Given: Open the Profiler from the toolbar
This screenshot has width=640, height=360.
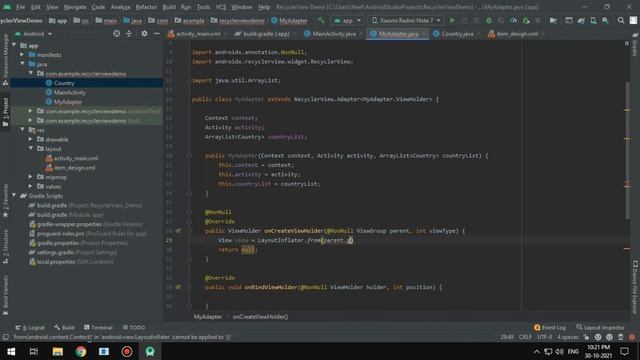Looking at the screenshot, I should pos(513,20).
